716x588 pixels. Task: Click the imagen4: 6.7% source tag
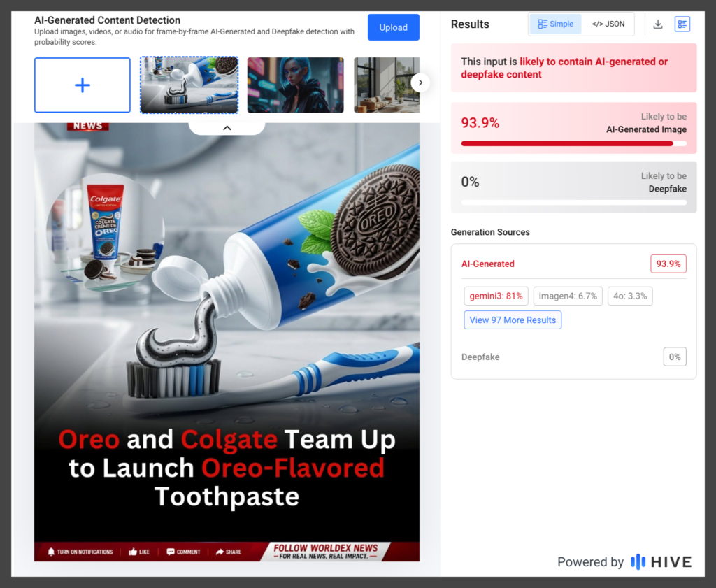(568, 296)
